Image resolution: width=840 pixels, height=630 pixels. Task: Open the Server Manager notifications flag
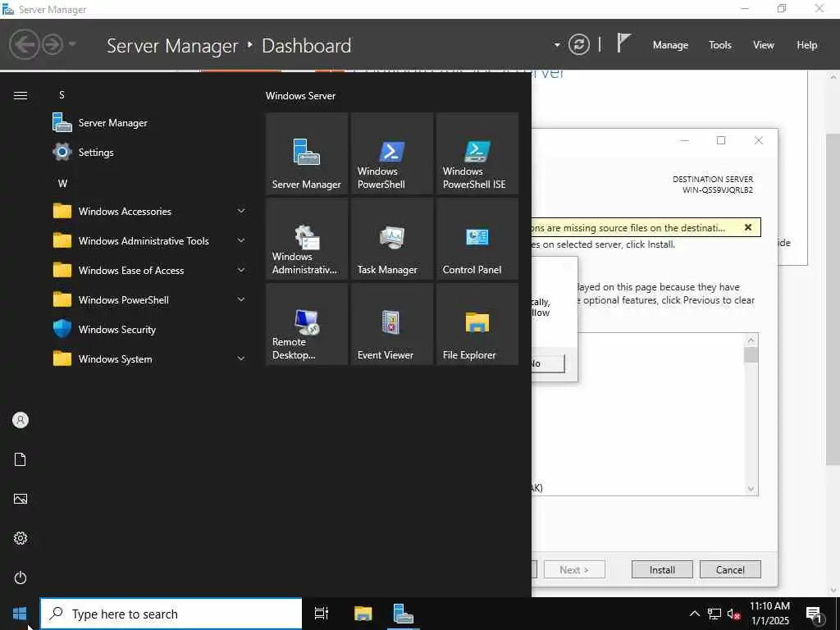pos(623,43)
